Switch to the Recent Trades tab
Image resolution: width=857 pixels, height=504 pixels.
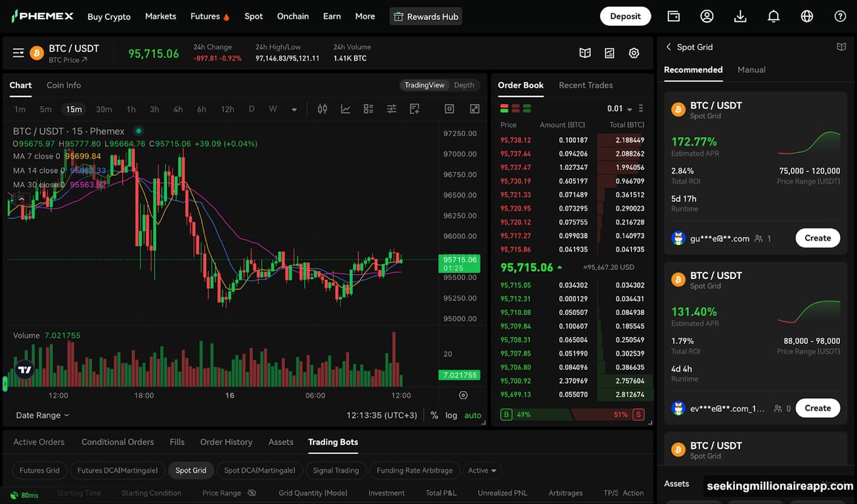pyautogui.click(x=586, y=85)
